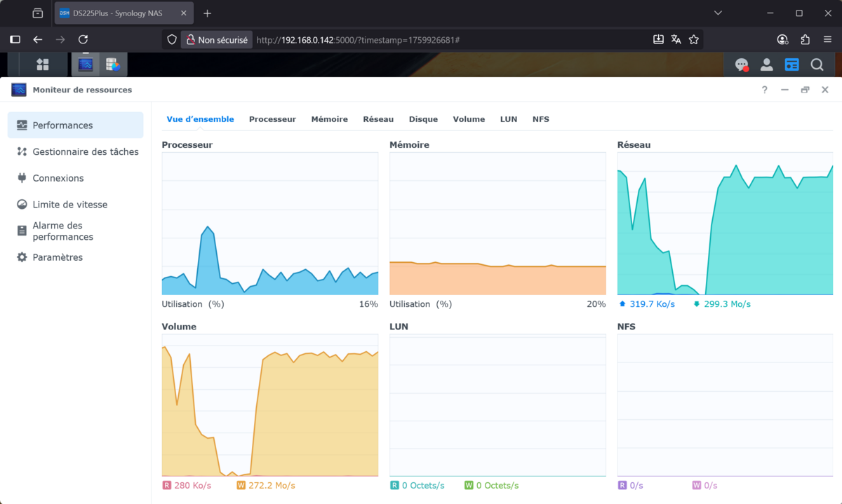Screen dimensions: 842x504
Task: Switch to the Mémoire tab
Action: tap(329, 119)
